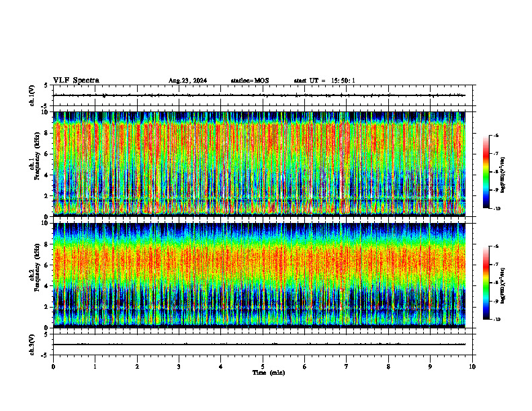Viewport: 532px width, 411px height.
Task: Click the ch.2 spectrogram panel
Action: [259, 275]
